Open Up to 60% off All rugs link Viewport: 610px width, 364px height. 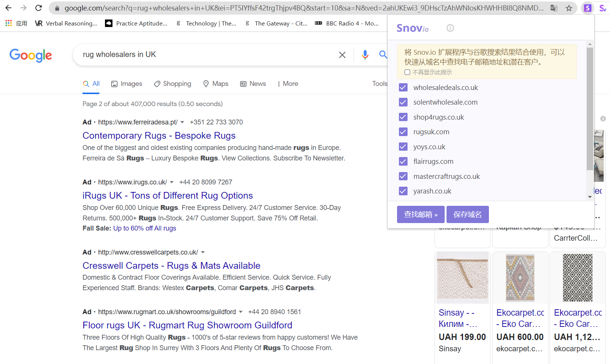[x=145, y=228]
